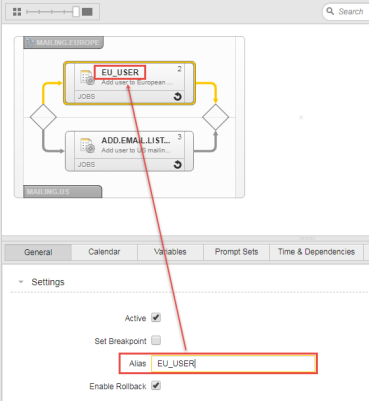Click the left conditional diamond node
The height and width of the screenshot is (401, 369).
click(43, 117)
